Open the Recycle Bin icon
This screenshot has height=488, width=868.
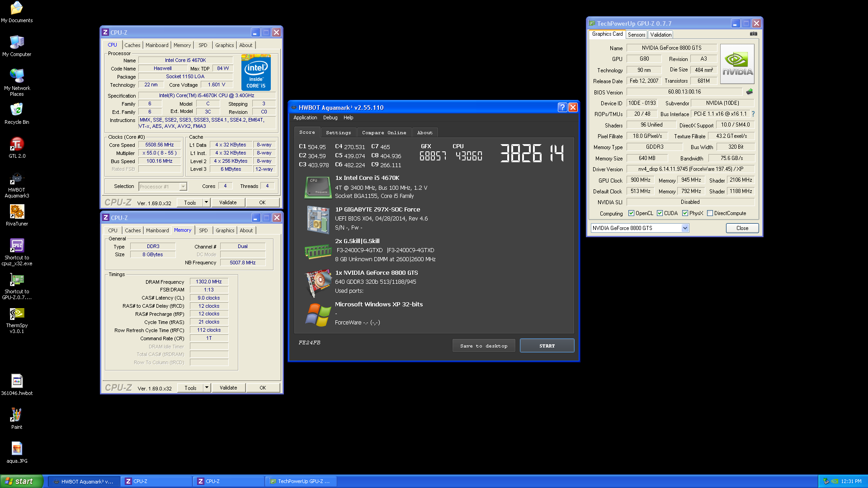click(17, 114)
